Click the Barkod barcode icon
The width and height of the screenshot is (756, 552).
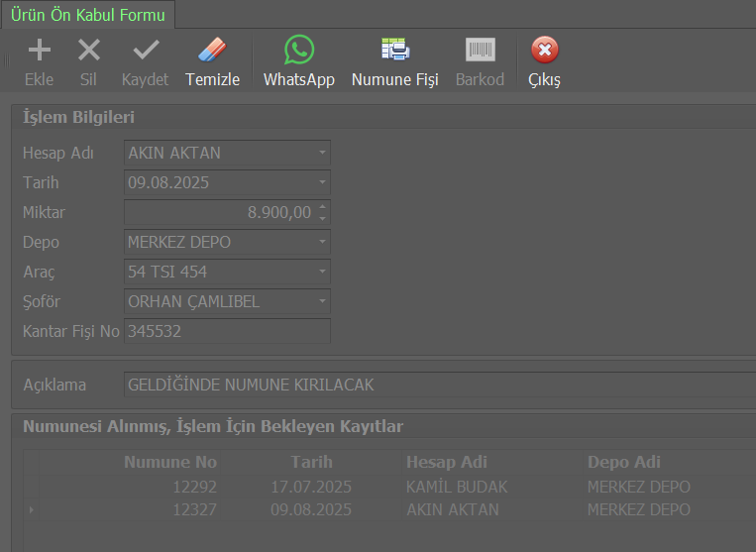pos(480,51)
